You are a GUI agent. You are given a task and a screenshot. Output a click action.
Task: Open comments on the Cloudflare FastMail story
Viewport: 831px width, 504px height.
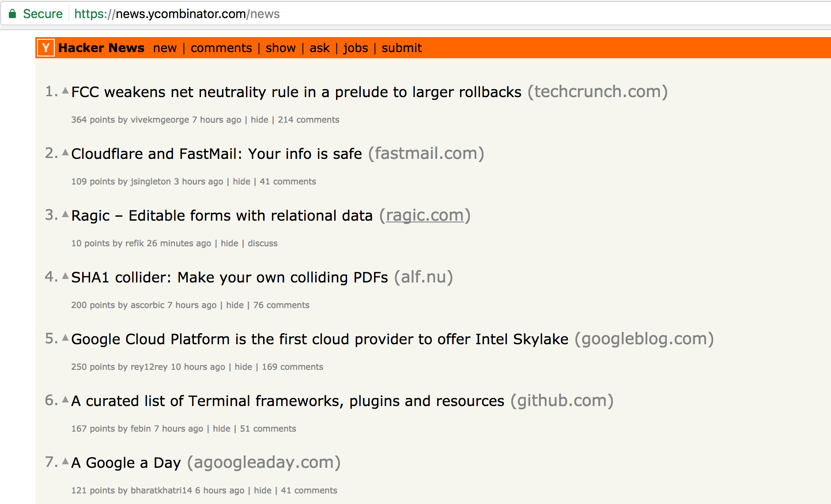click(288, 181)
